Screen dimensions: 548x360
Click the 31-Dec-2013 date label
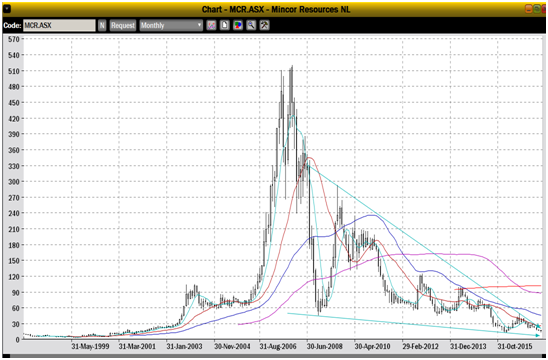tap(468, 346)
